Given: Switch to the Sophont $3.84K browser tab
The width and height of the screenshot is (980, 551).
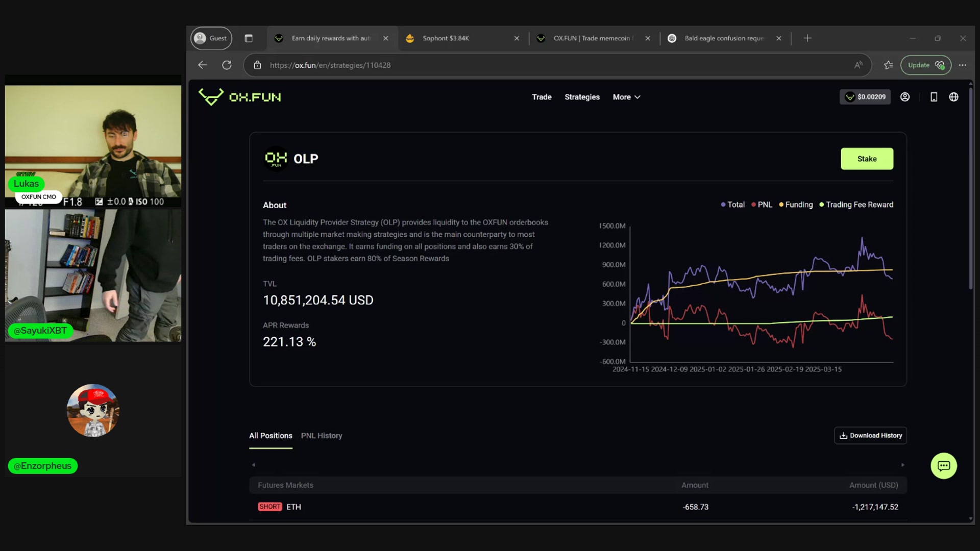Looking at the screenshot, I should tap(462, 38).
